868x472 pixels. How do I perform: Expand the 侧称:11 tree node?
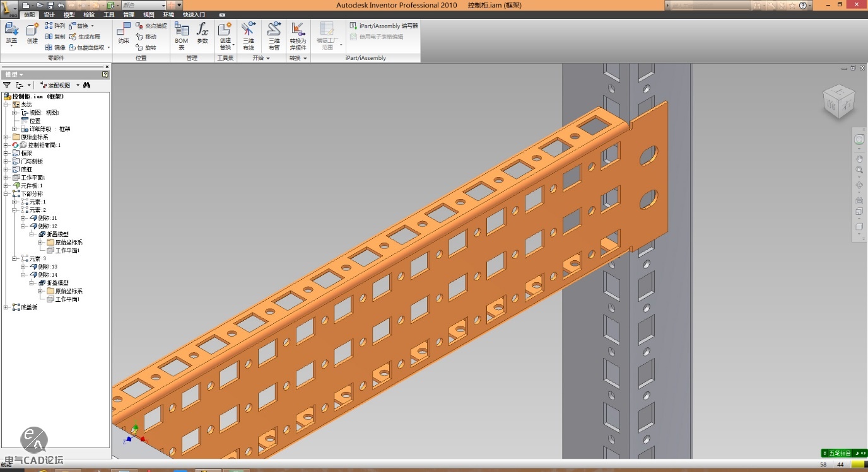point(23,218)
